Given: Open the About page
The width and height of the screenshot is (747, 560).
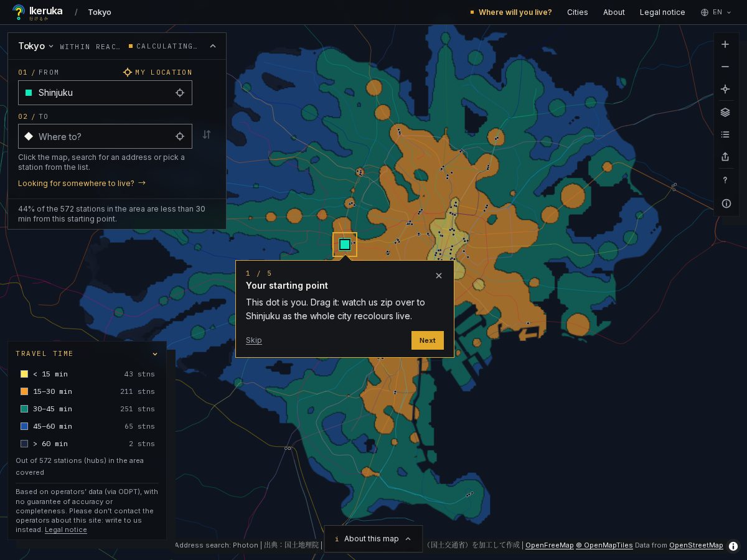Looking at the screenshot, I should tap(614, 12).
